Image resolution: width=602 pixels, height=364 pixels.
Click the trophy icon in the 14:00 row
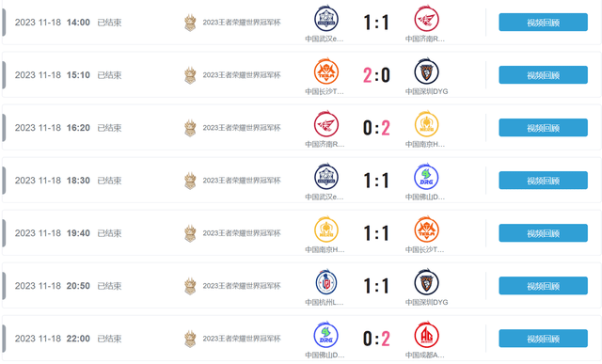pos(190,23)
